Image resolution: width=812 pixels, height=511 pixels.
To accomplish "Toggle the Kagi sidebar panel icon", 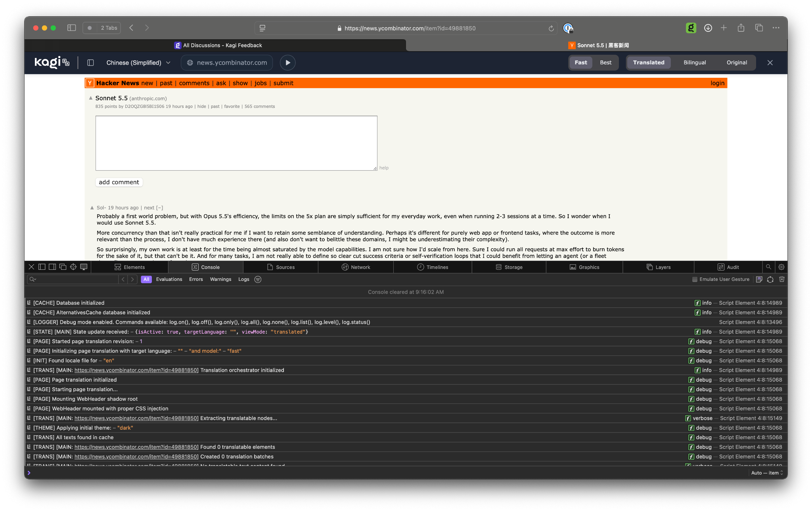I will click(x=90, y=63).
